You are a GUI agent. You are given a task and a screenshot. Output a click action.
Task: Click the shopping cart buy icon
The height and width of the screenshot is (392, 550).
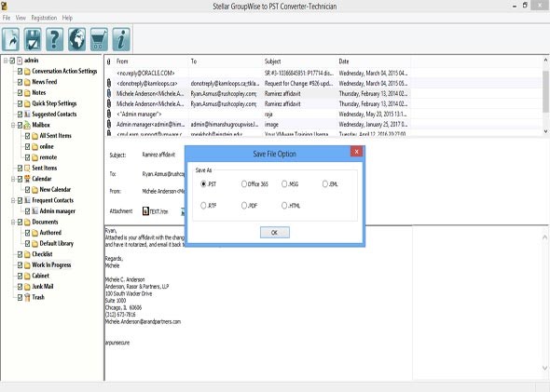[x=99, y=39]
